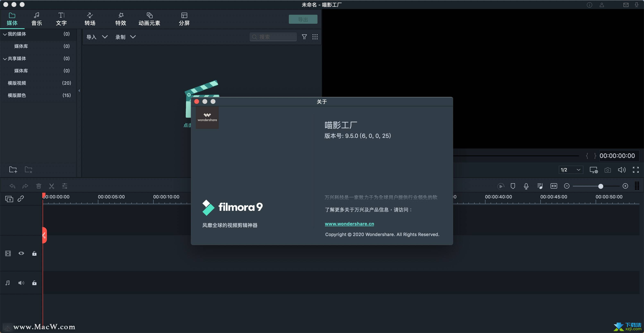Toggle video track visibility eye
Image resolution: width=644 pixels, height=333 pixels.
pos(21,253)
